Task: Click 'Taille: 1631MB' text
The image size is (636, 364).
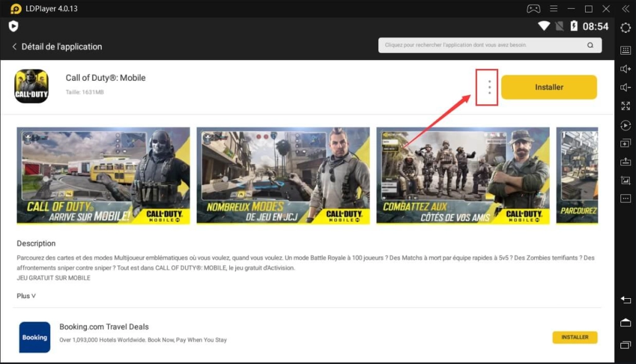Action: click(x=84, y=92)
